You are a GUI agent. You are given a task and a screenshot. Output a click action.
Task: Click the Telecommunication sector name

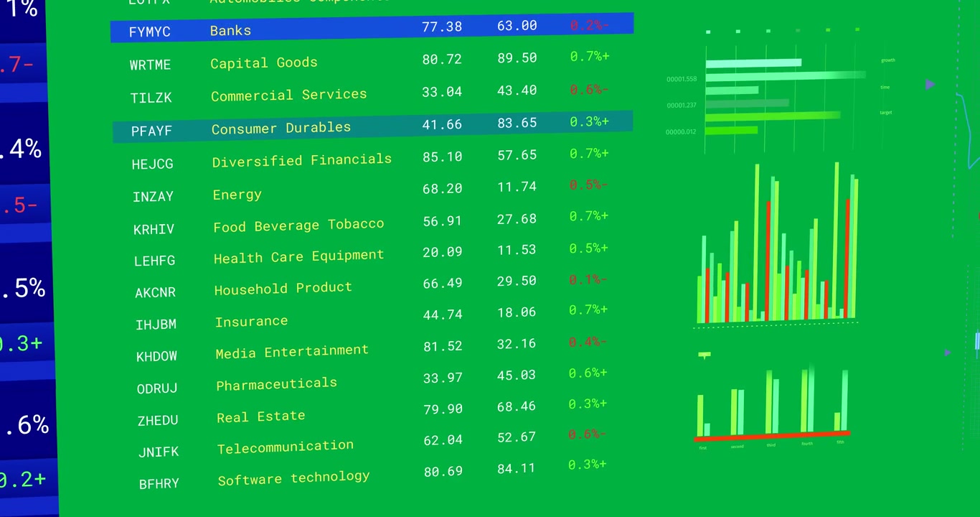pos(286,447)
